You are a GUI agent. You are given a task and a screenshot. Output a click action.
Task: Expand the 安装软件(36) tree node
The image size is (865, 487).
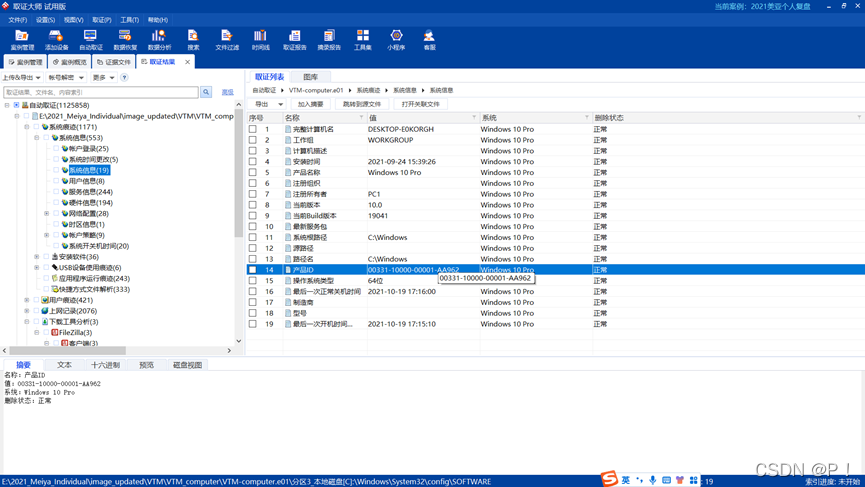pyautogui.click(x=36, y=257)
